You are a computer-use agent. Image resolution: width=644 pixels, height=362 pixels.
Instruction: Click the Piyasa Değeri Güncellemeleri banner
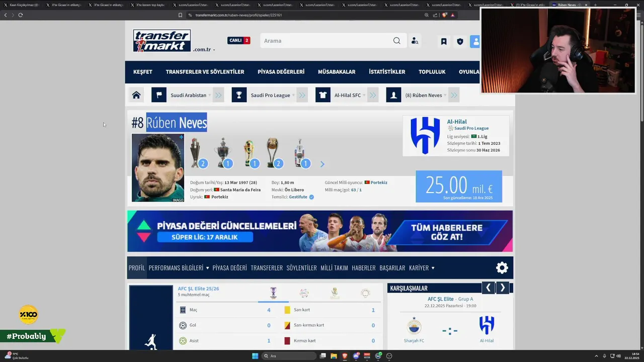(x=320, y=231)
